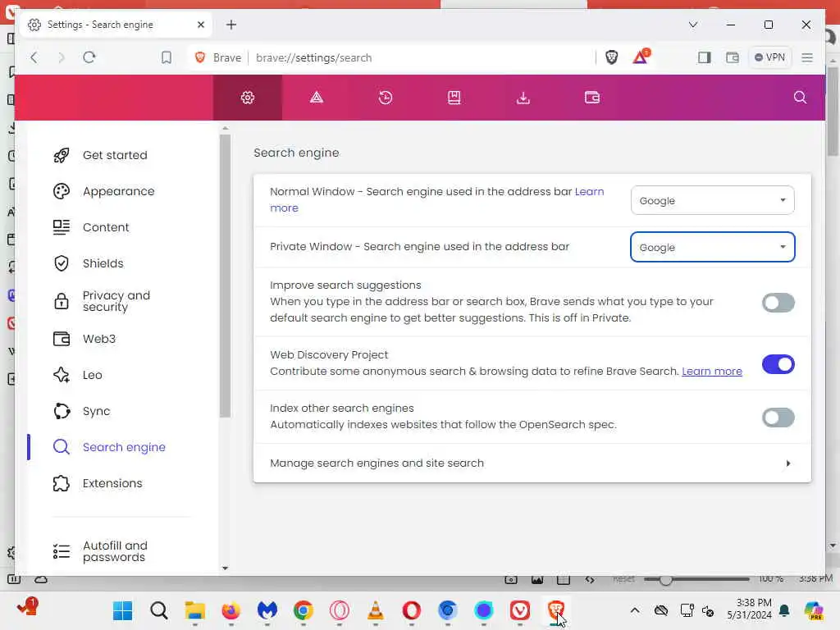Image resolution: width=840 pixels, height=630 pixels.
Task: Open Downloads icon in pink bar
Action: (523, 98)
